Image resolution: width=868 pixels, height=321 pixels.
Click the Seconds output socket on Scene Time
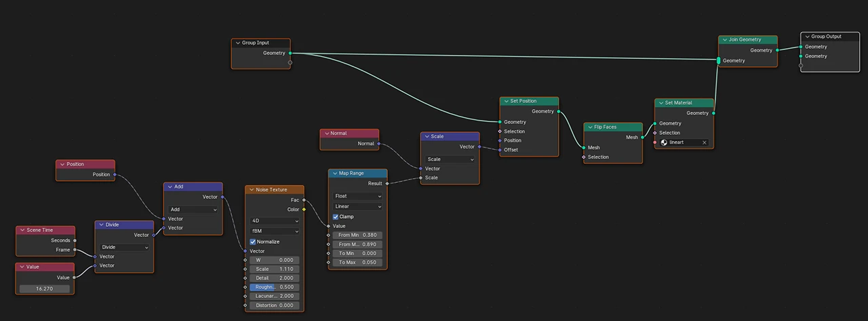[75, 240]
